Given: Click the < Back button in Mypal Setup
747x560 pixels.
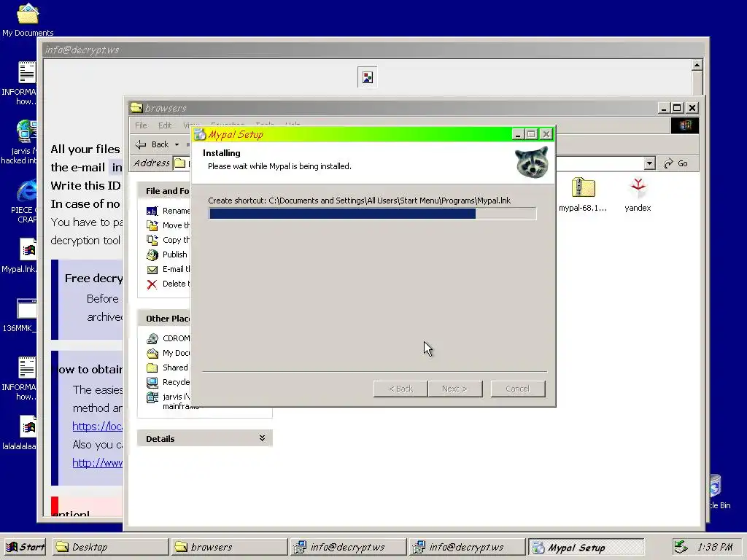Looking at the screenshot, I should 400,389.
